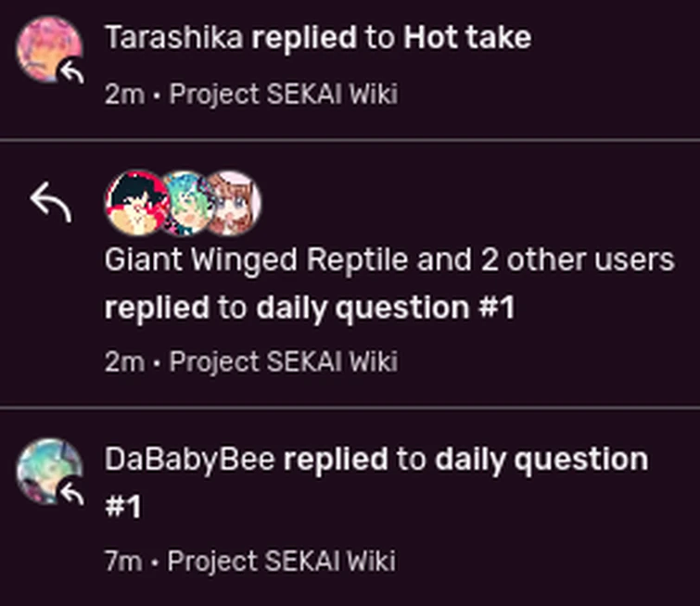The width and height of the screenshot is (700, 606).
Task: Select the dark-haired avatar in the group
Action: 136,203
